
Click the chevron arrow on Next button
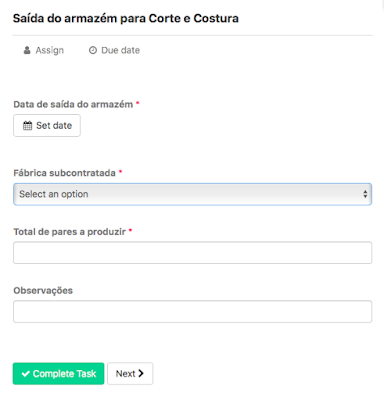pos(141,373)
